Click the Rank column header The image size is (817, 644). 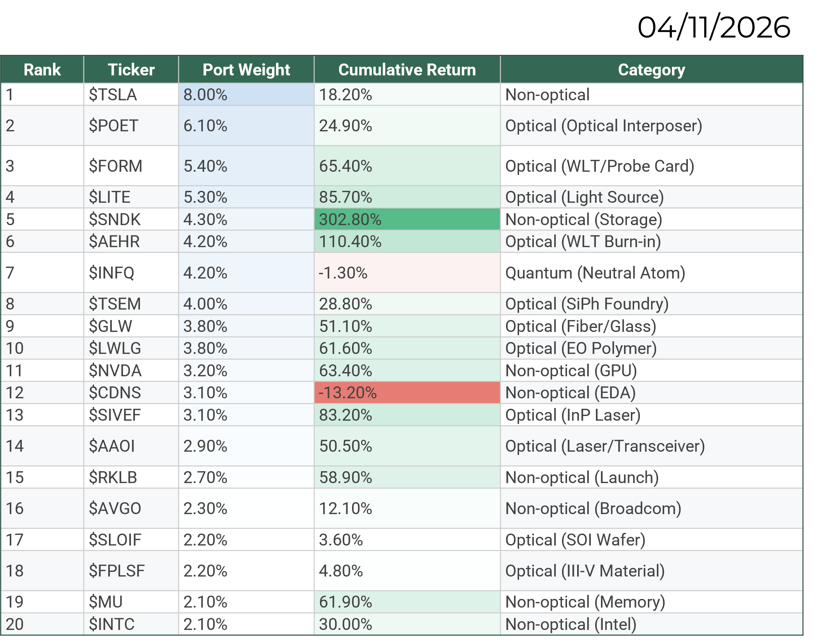42,70
